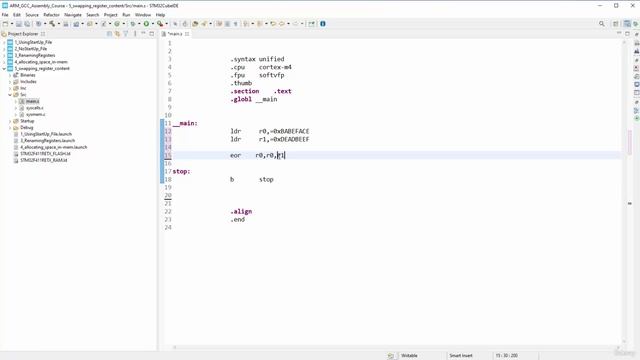Select the C/C++ perspective icon
This screenshot has height=360, width=640.
pyautogui.click(x=627, y=24)
